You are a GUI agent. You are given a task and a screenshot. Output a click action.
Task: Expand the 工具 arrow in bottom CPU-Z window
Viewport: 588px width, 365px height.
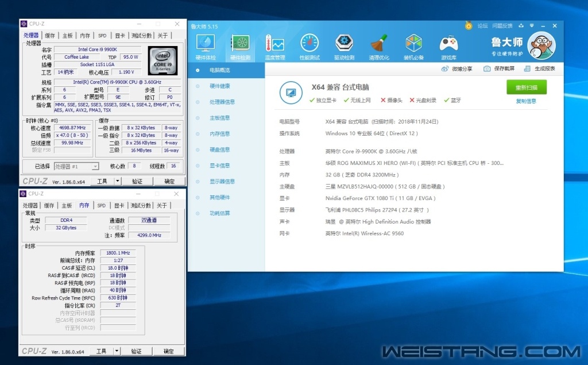(x=117, y=351)
